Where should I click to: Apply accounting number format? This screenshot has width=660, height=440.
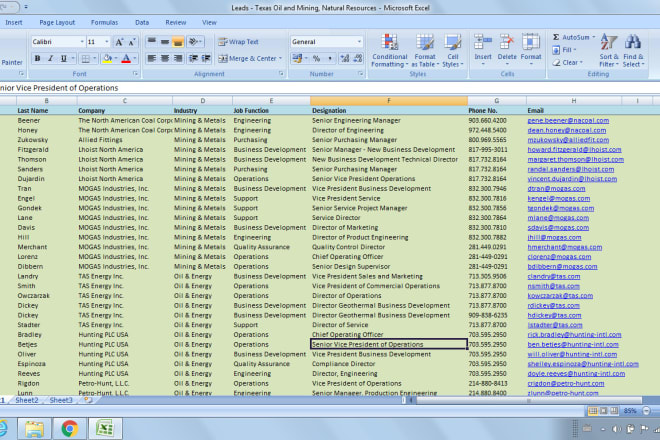297,59
